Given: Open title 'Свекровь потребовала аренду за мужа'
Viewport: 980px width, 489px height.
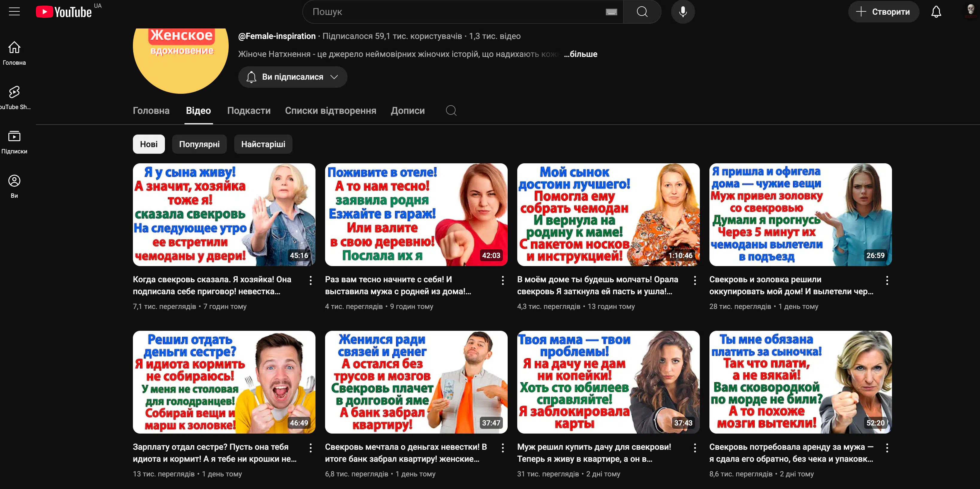Looking at the screenshot, I should (x=791, y=453).
